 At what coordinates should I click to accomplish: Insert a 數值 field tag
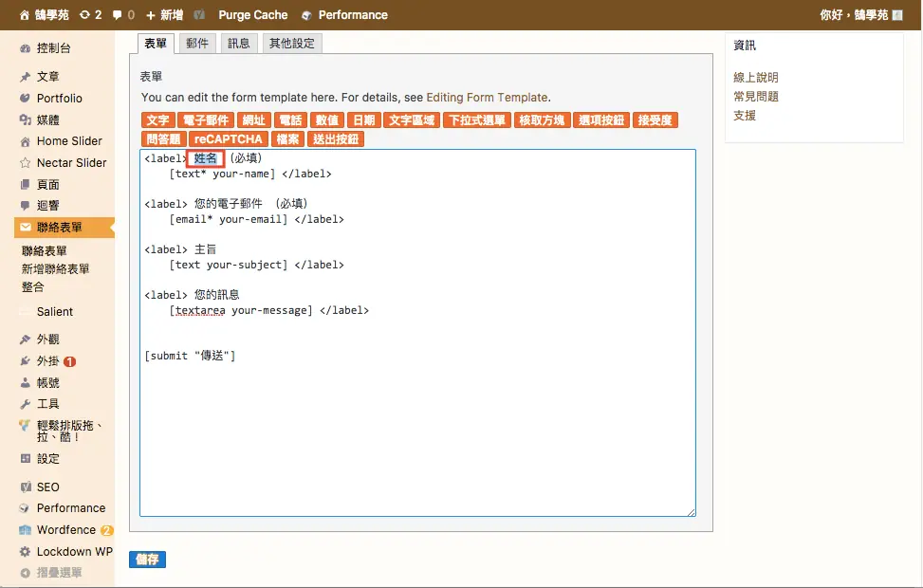(327, 120)
